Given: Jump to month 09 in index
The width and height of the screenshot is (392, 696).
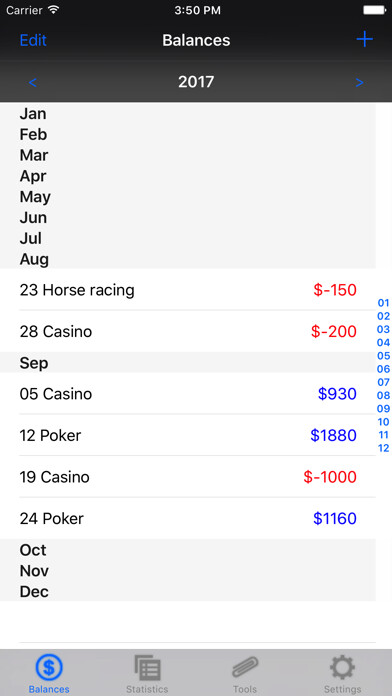Looking at the screenshot, I should [383, 409].
